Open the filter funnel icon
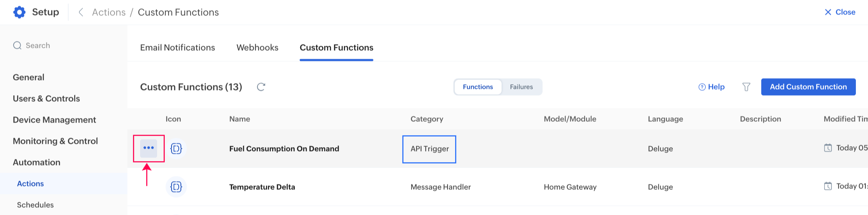 tap(746, 87)
